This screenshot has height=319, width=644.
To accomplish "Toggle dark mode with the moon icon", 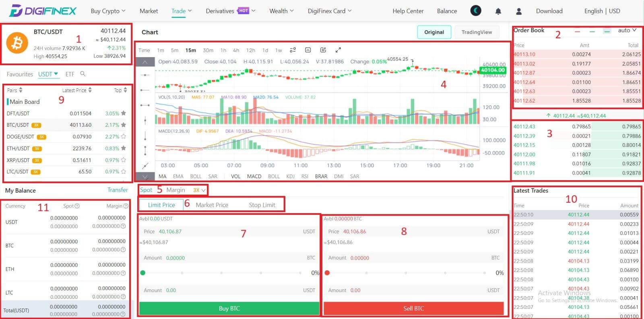I will (x=476, y=11).
